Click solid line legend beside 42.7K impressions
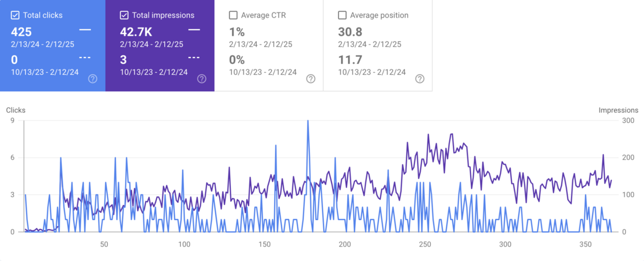644x261 pixels. pyautogui.click(x=194, y=30)
